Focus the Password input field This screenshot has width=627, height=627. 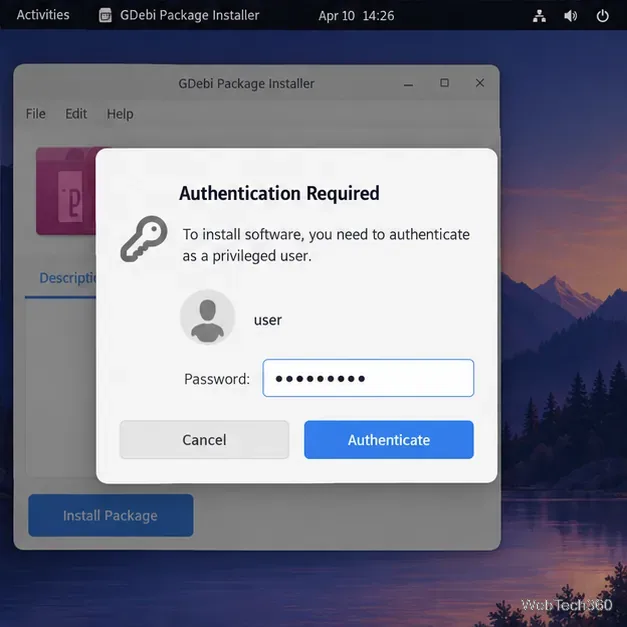[368, 378]
